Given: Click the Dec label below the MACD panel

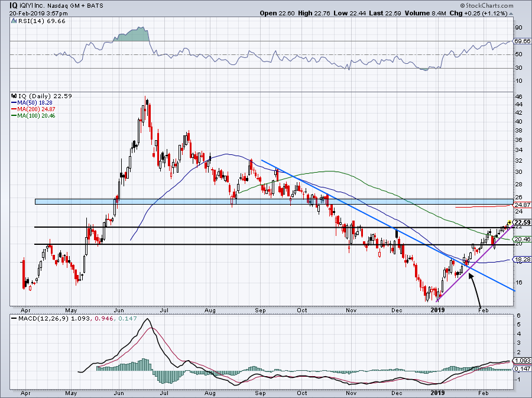Looking at the screenshot, I should click(x=397, y=393).
